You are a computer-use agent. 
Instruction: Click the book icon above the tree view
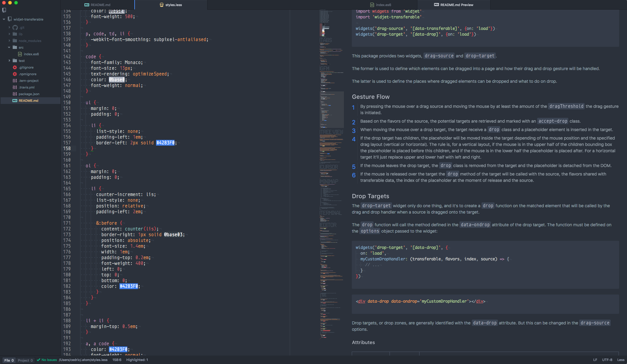pos(4,10)
